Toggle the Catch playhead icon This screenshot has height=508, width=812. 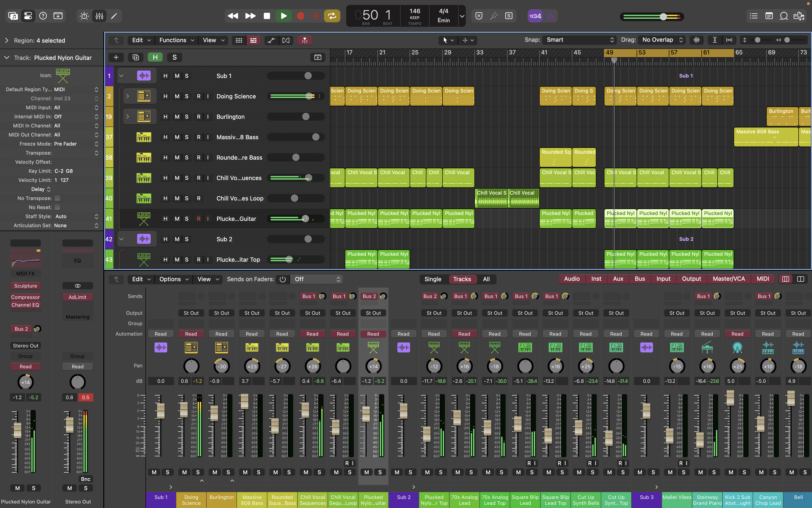[x=305, y=40]
